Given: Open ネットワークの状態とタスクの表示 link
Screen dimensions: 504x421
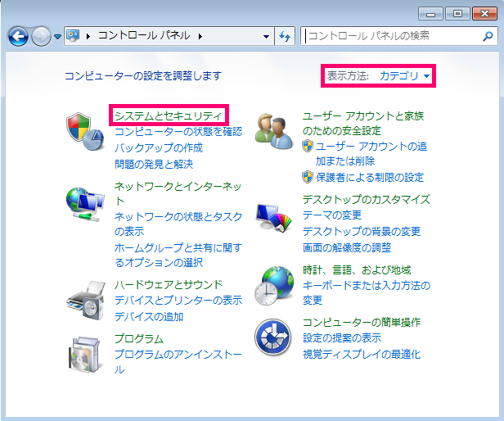Looking at the screenshot, I should point(178,224).
